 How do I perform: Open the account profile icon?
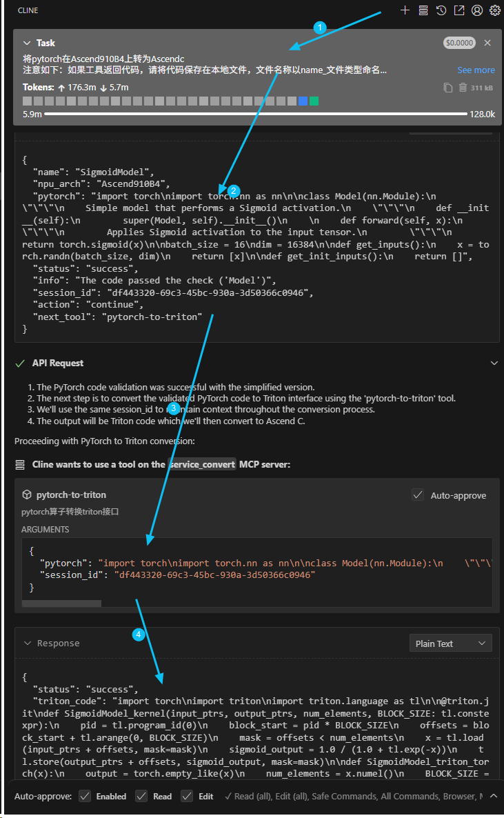(x=476, y=10)
